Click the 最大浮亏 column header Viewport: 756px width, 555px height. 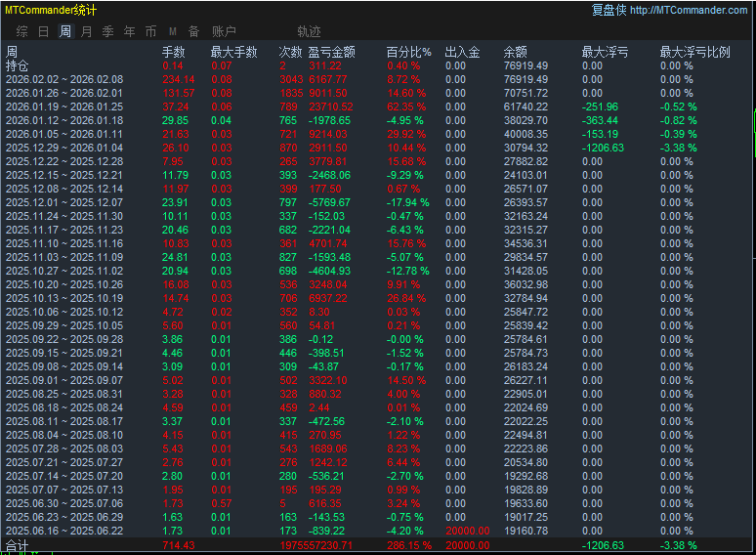pos(605,52)
